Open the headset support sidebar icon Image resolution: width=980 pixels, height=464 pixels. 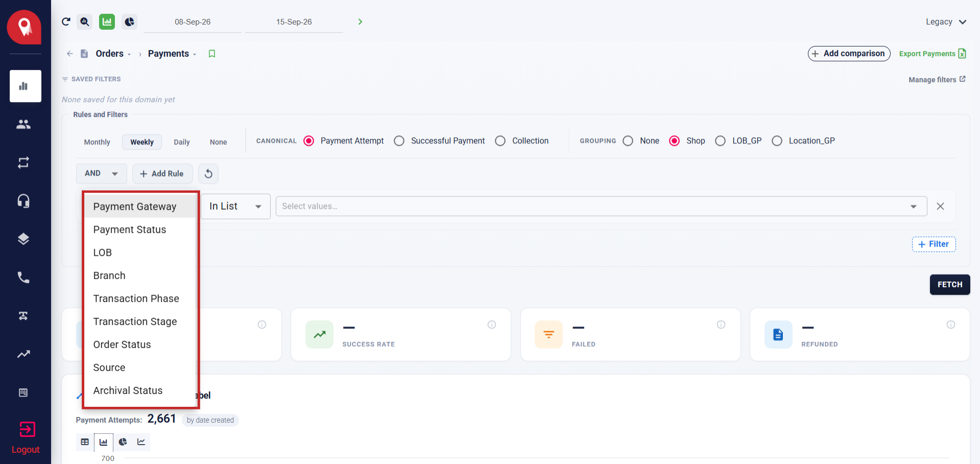(23, 201)
